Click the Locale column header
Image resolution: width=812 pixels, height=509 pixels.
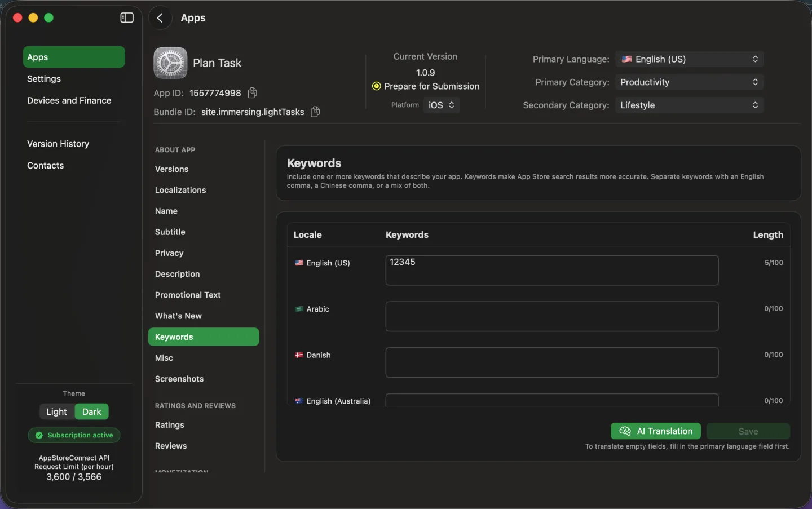pos(308,235)
